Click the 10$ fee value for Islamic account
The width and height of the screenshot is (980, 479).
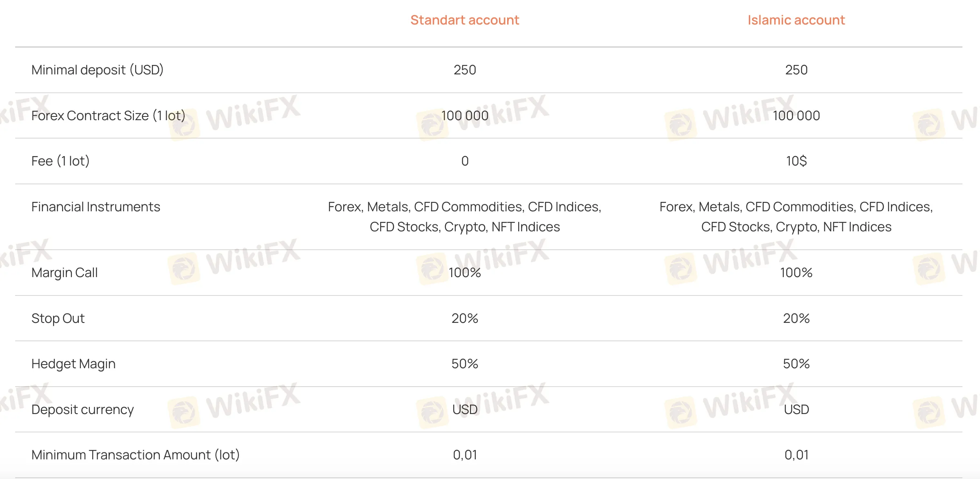[796, 161]
